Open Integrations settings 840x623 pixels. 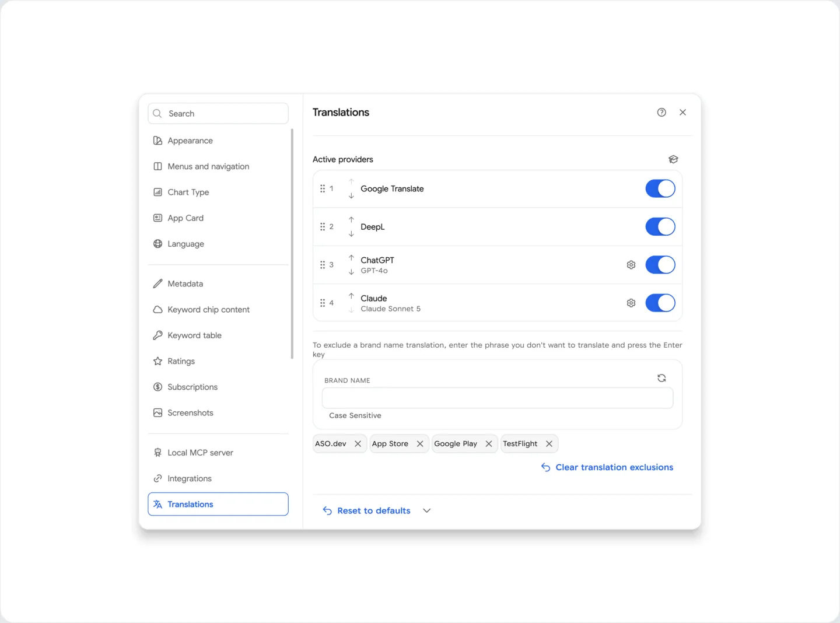pos(218,478)
